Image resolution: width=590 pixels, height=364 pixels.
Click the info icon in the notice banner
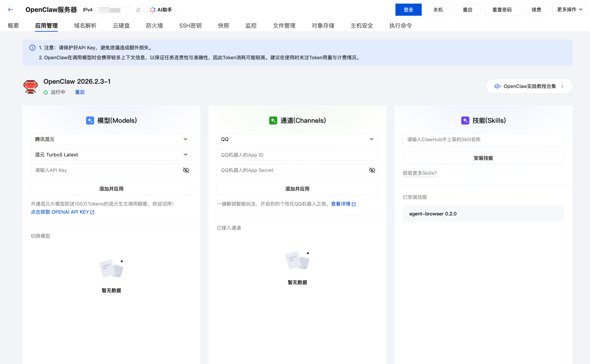pos(32,48)
